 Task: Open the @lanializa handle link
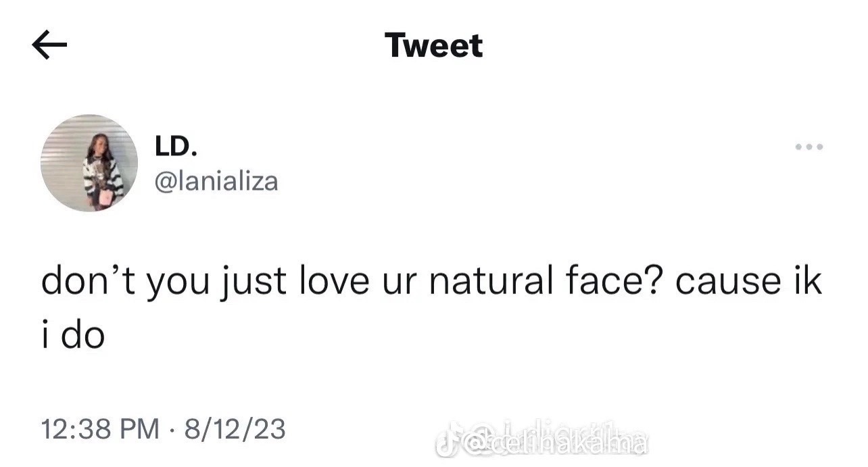tap(216, 181)
